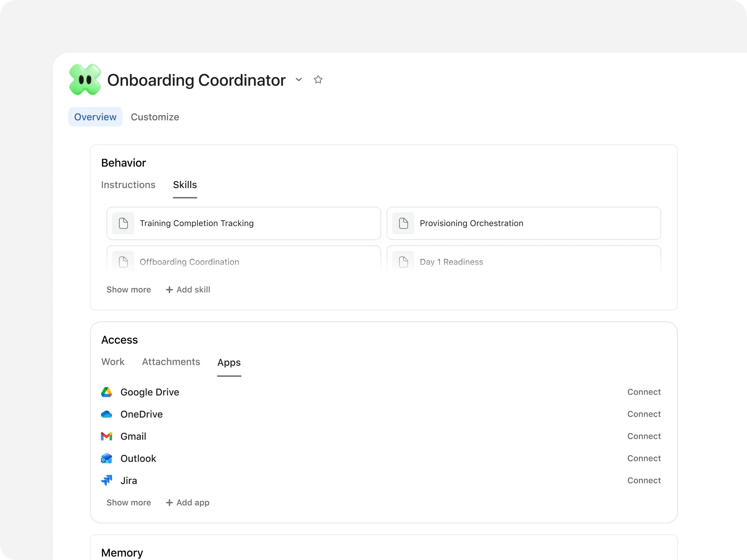Click the Google Drive icon
Screen dimensions: 747x560
tap(107, 392)
